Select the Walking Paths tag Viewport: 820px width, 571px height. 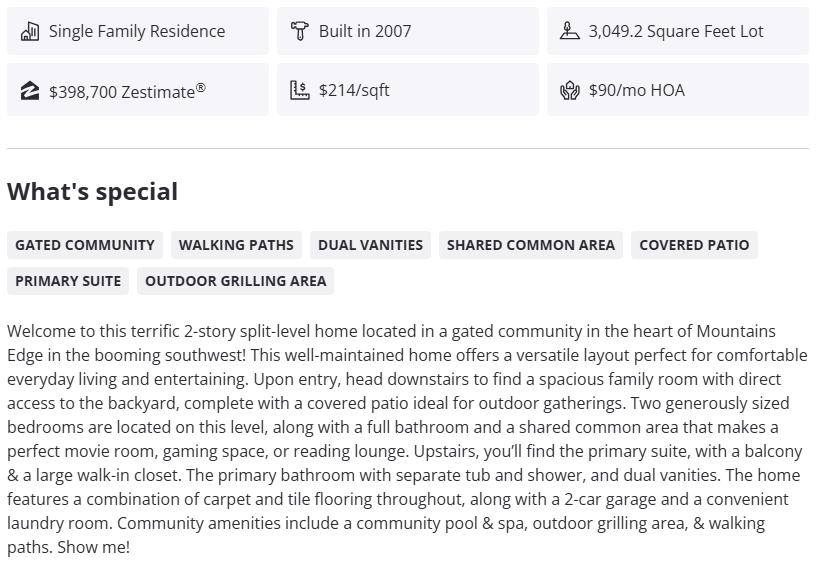point(236,245)
